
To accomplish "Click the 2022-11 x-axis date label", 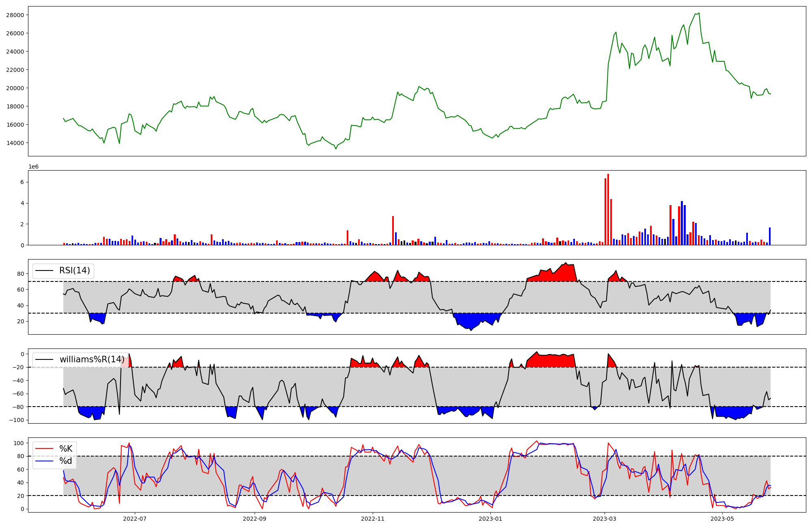I will [373, 519].
